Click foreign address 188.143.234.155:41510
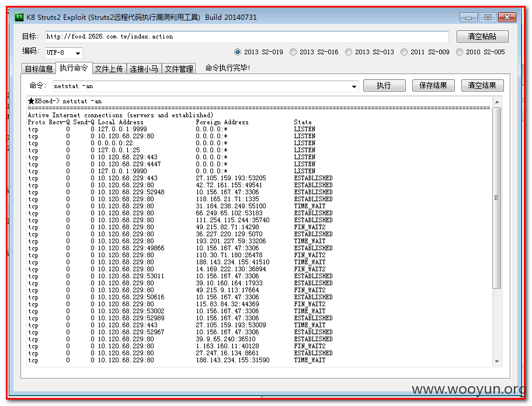 [x=233, y=262]
